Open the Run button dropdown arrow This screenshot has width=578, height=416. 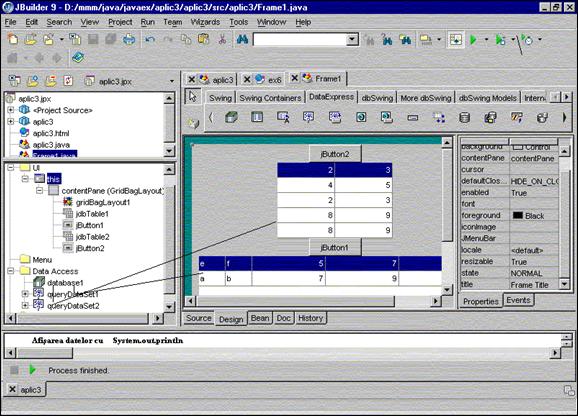tap(486, 39)
